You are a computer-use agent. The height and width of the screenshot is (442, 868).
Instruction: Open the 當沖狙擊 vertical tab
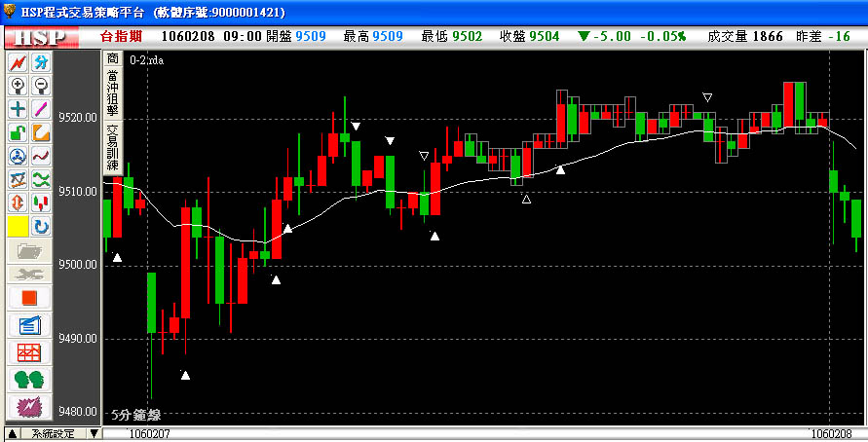click(x=112, y=93)
